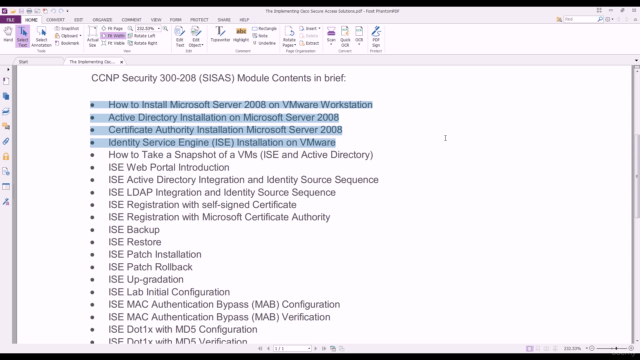Screen dimensions: 640x360
Task: Open the zoom percentage dropdown in ribbon
Action: [159, 29]
